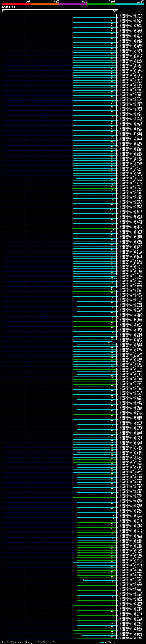Select the UniRef100_A5BIE7 label
The image size is (146, 644).
tap(131, 316)
